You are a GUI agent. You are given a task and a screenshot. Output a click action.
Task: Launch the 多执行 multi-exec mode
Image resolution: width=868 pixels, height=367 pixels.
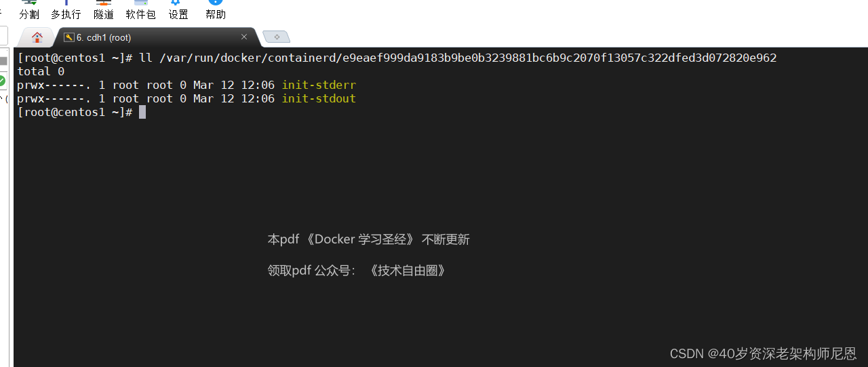pos(66,9)
